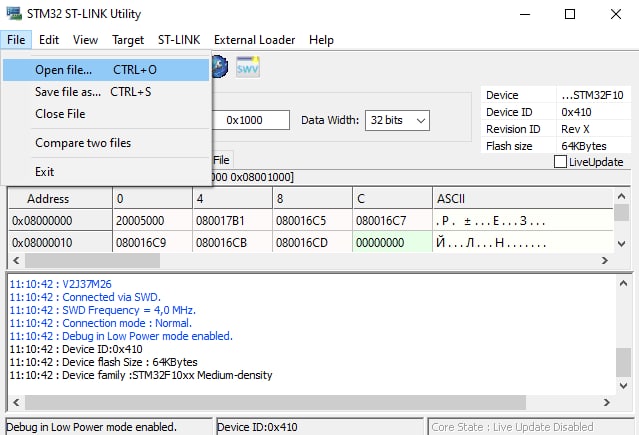Screen dimensions: 639x435
Task: Switch to the File tab
Action: [222, 160]
